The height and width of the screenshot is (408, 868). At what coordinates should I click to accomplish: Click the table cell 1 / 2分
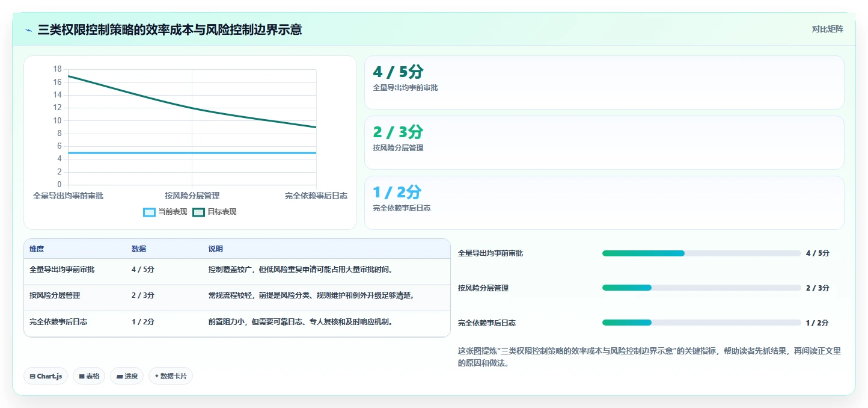pyautogui.click(x=143, y=322)
